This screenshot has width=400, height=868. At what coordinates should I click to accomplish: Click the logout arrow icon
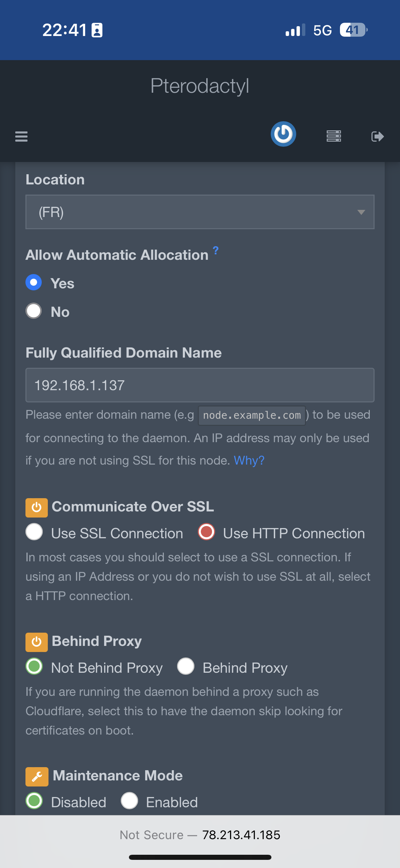pyautogui.click(x=378, y=136)
